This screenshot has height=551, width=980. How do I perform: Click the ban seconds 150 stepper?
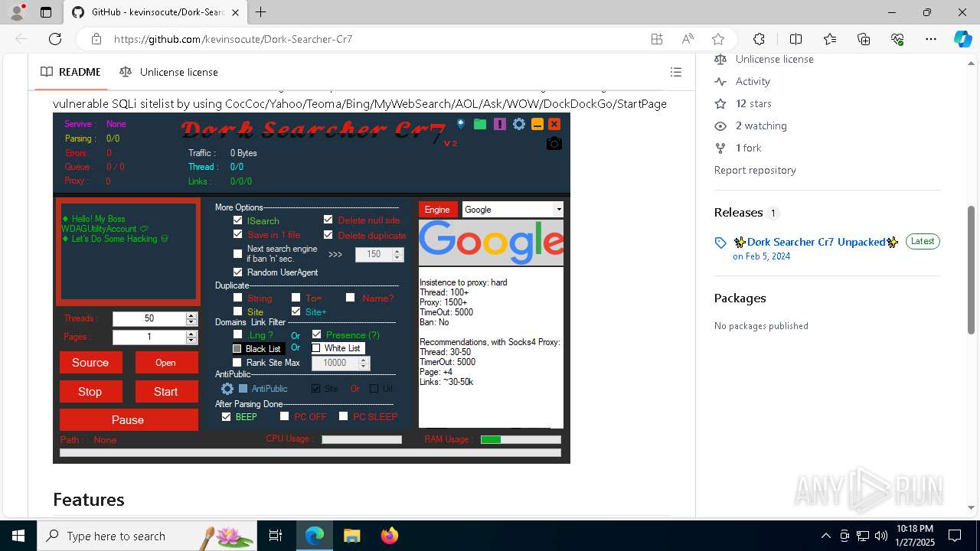pyautogui.click(x=397, y=254)
